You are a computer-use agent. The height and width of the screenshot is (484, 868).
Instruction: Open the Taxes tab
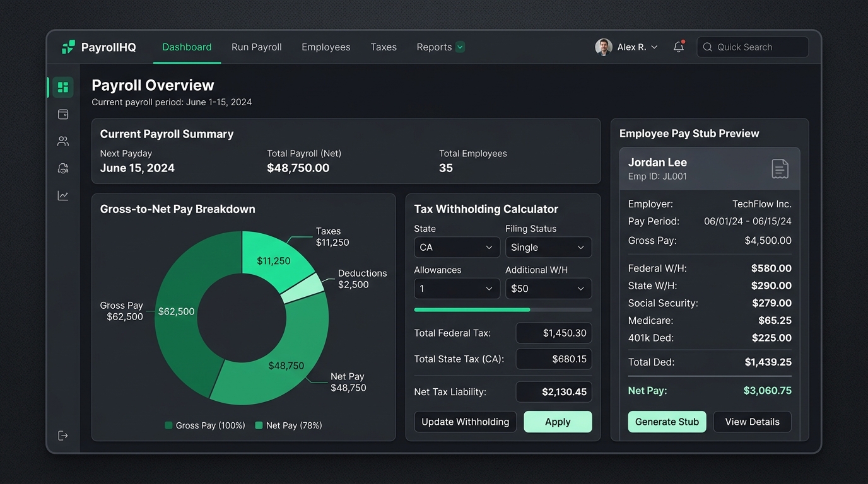pos(384,47)
